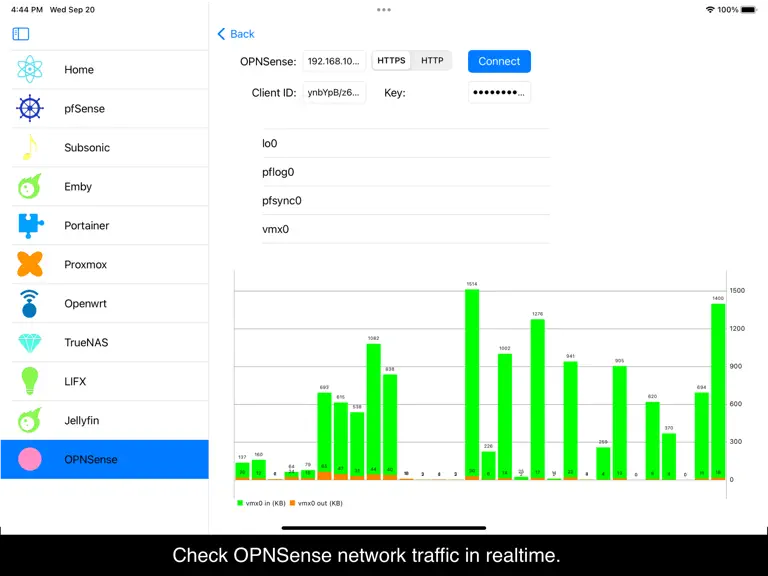The width and height of the screenshot is (768, 576).
Task: Tap the chart bar labeled 1276
Action: [x=538, y=399]
